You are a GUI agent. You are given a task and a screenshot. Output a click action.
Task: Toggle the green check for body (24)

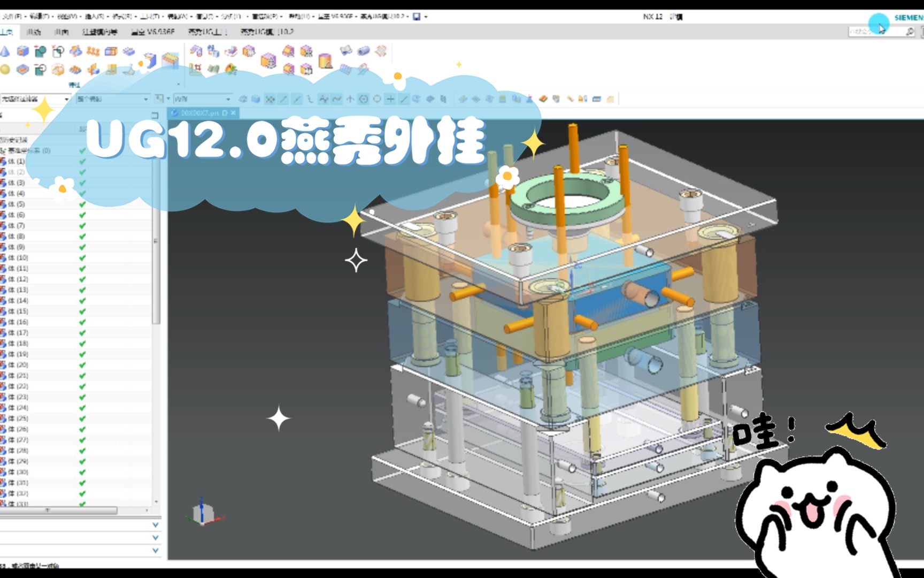pos(82,408)
